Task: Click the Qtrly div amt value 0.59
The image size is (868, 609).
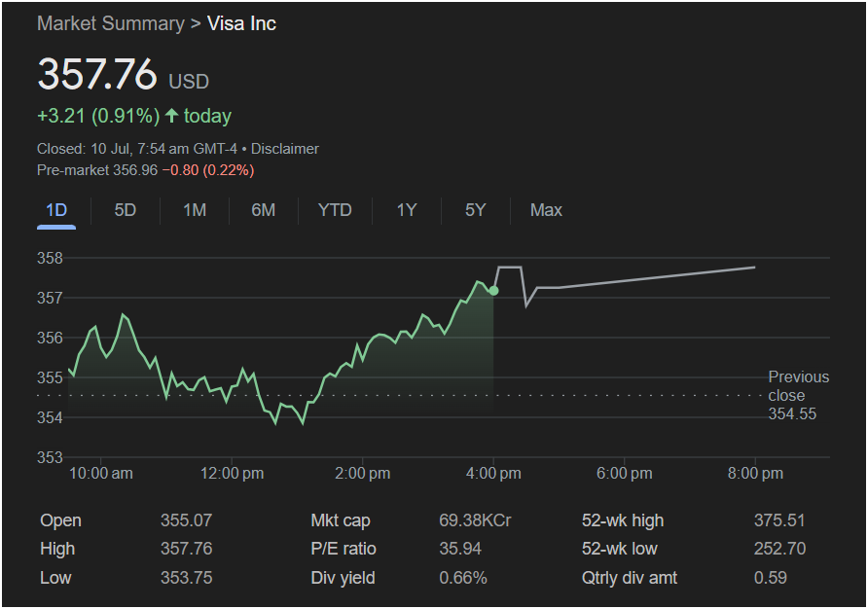Action: [x=770, y=578]
